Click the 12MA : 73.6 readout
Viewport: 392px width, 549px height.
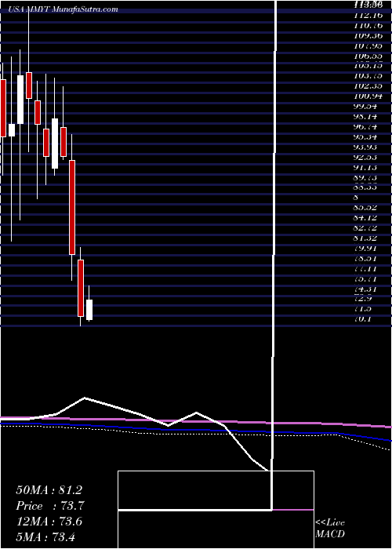tap(49, 521)
